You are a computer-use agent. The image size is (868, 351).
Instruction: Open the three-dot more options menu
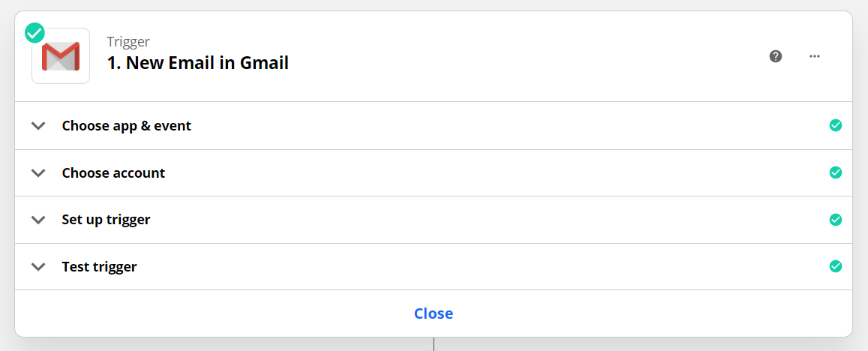[815, 56]
